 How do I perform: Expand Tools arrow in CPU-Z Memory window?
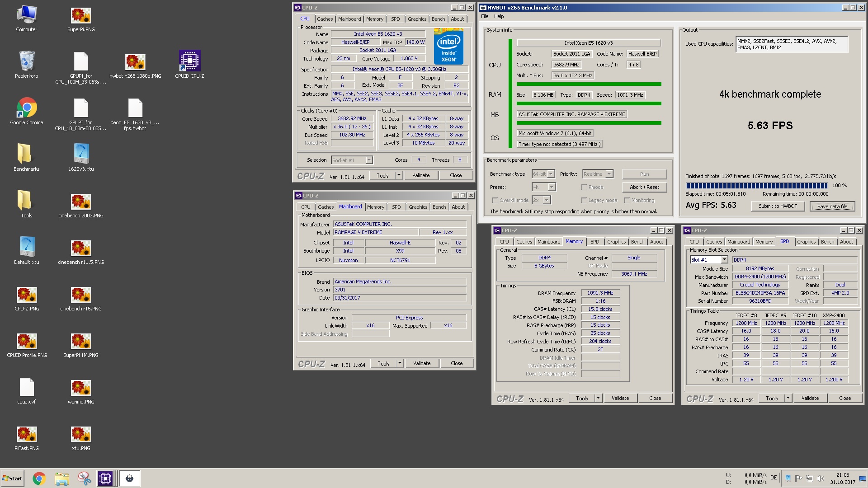tap(598, 398)
